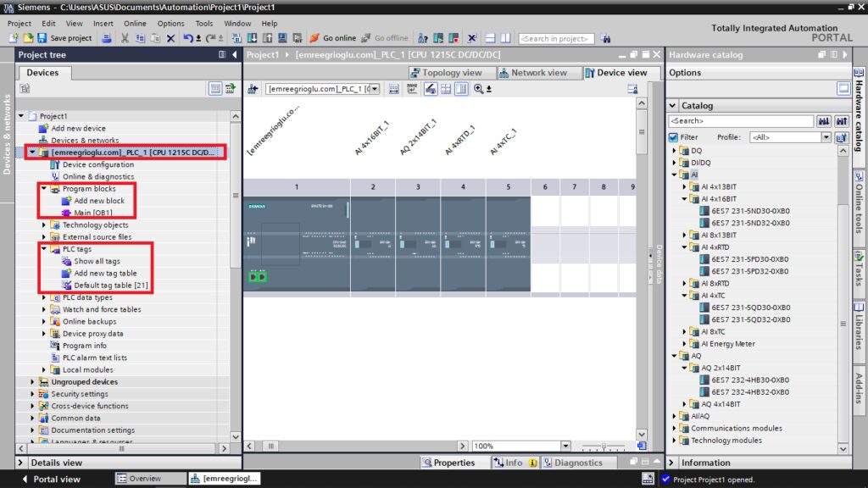Collapse the PLC tags folder
Viewport: 868px width, 488px height.
coord(44,249)
